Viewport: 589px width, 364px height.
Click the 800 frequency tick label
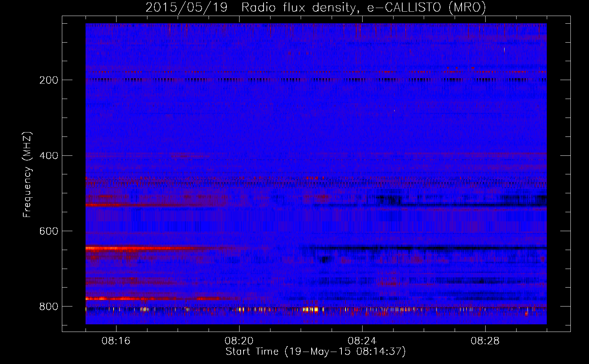49,306
